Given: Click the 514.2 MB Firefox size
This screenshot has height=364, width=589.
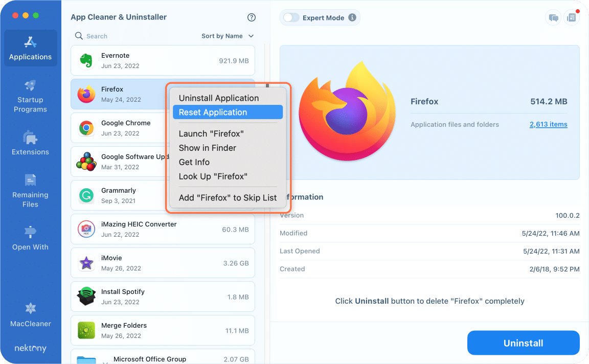Looking at the screenshot, I should [549, 101].
